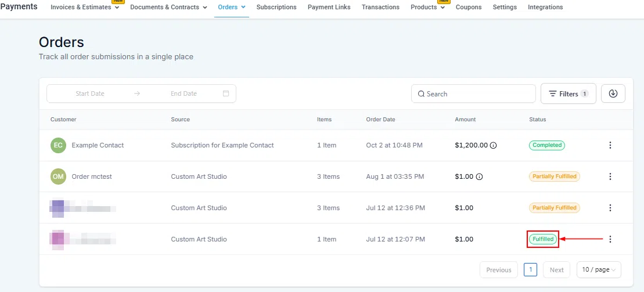
Task: Click 3 Items in Order mctest row
Action: pyautogui.click(x=328, y=176)
